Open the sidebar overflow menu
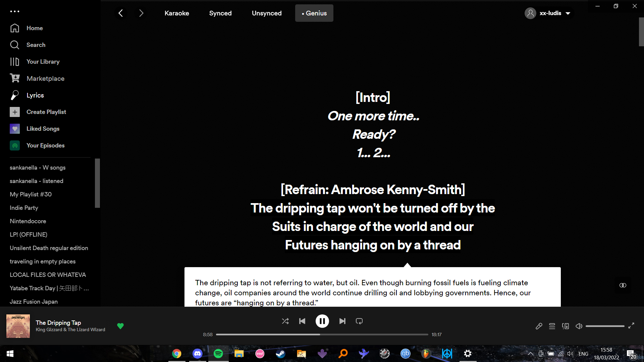 15,11
